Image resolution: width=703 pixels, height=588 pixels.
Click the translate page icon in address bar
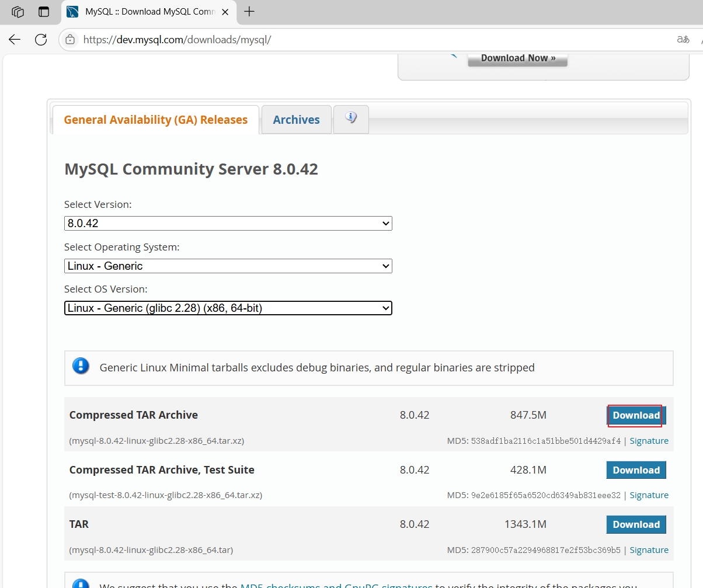(x=683, y=40)
